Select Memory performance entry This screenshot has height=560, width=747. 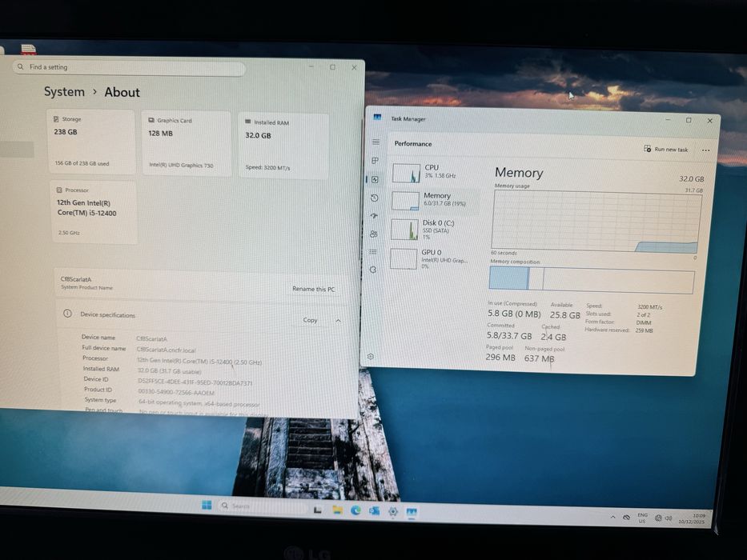[x=435, y=201]
